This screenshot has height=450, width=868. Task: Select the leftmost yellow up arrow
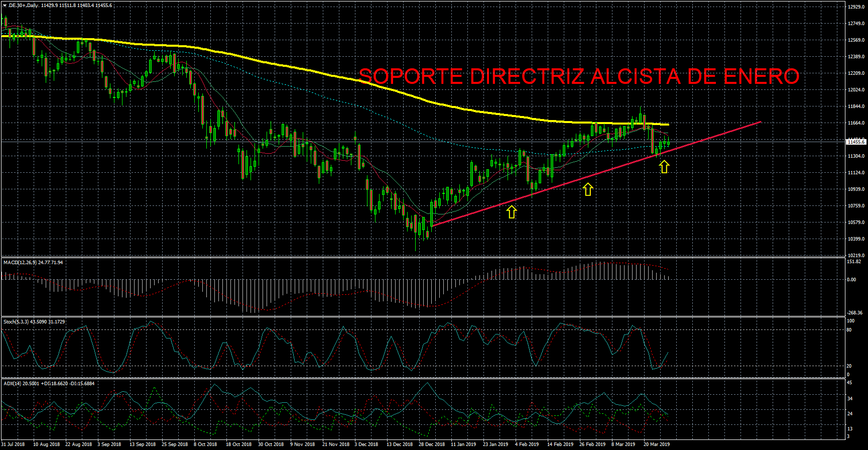pyautogui.click(x=511, y=212)
